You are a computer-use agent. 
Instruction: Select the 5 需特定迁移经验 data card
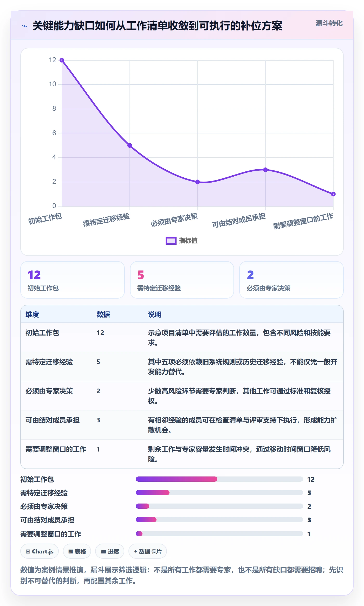click(x=182, y=280)
